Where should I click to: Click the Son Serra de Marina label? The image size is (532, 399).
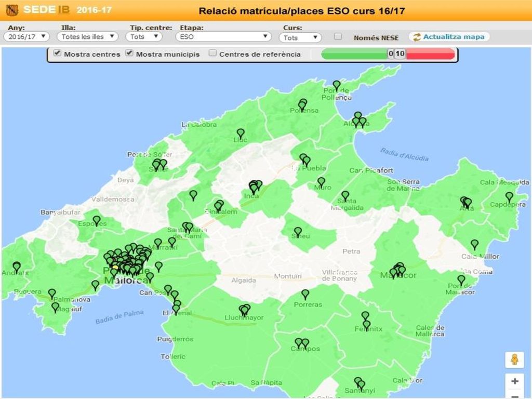(x=403, y=185)
